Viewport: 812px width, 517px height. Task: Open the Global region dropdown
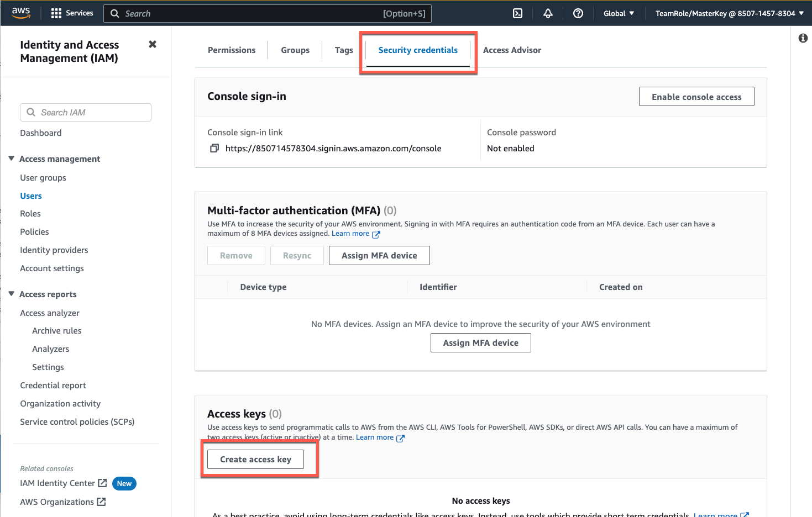[619, 13]
